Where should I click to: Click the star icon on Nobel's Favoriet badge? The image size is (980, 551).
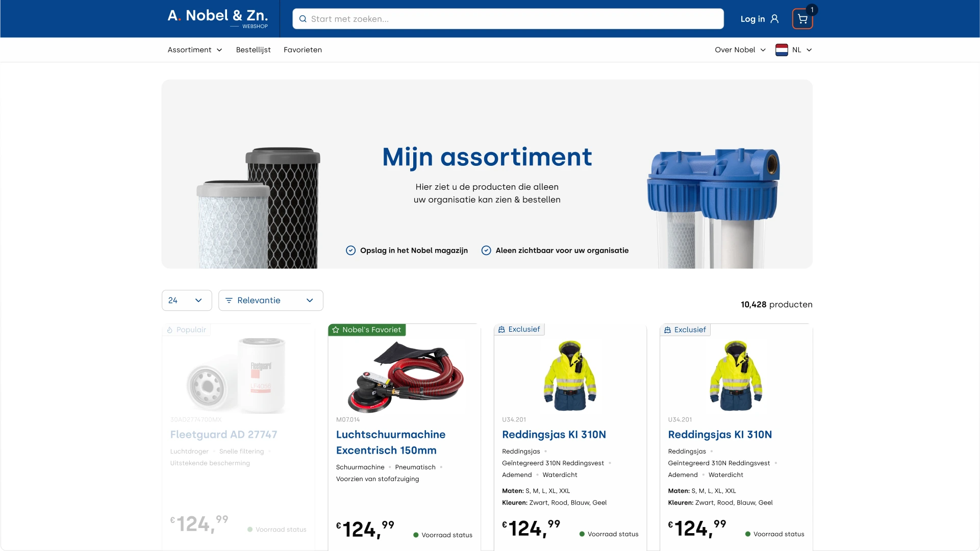336,330
